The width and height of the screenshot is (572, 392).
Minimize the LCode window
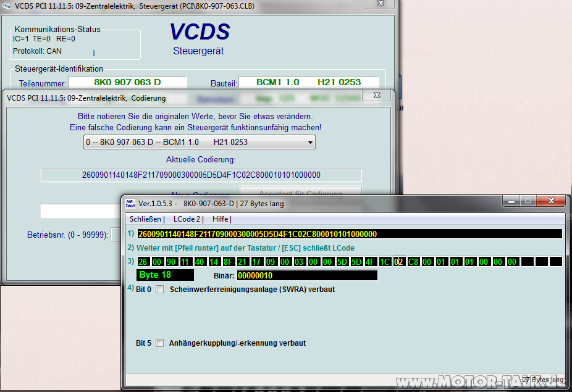pos(511,201)
